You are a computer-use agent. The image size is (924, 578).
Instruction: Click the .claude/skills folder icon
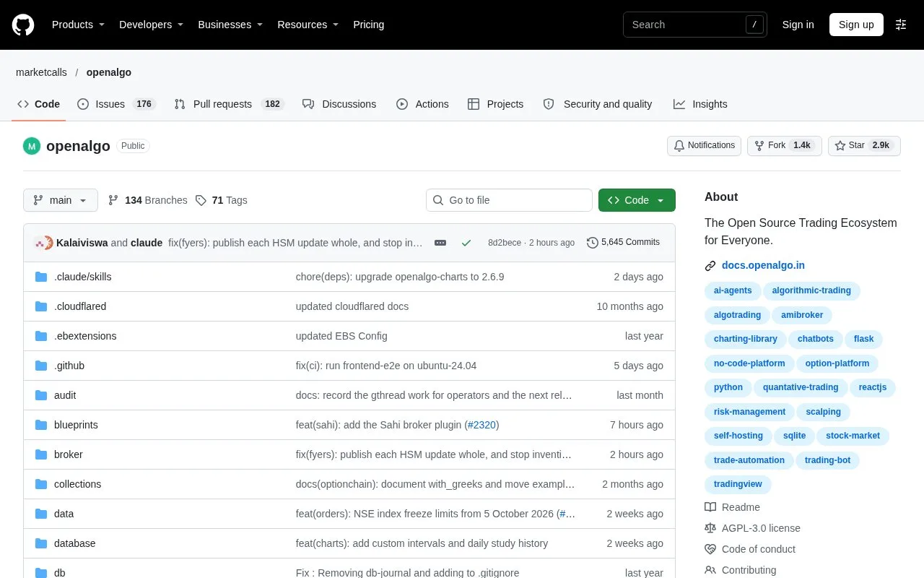(41, 277)
